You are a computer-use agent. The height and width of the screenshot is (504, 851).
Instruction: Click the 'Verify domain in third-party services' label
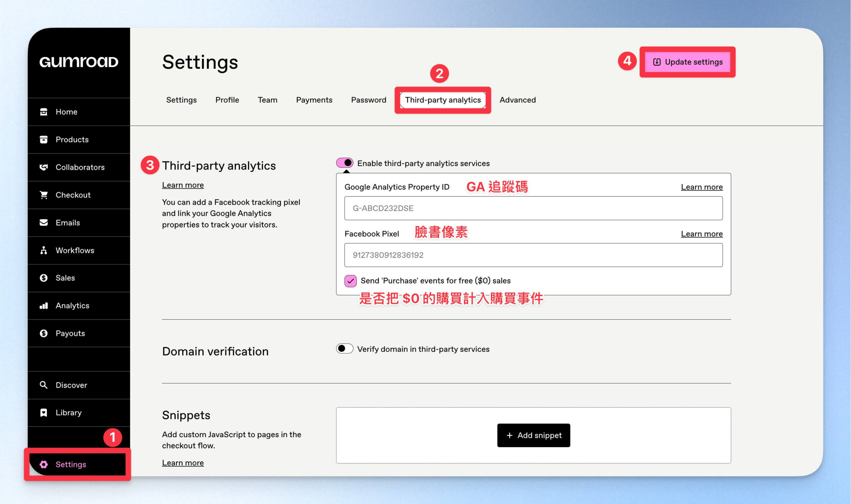(423, 349)
